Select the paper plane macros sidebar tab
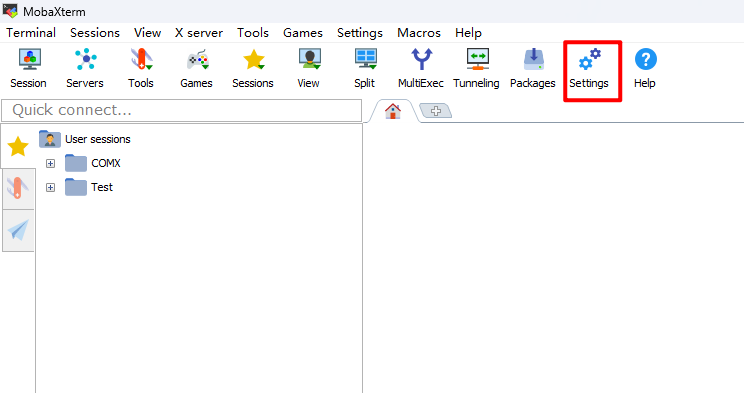Viewport: 744px width, 393px height. click(18, 230)
